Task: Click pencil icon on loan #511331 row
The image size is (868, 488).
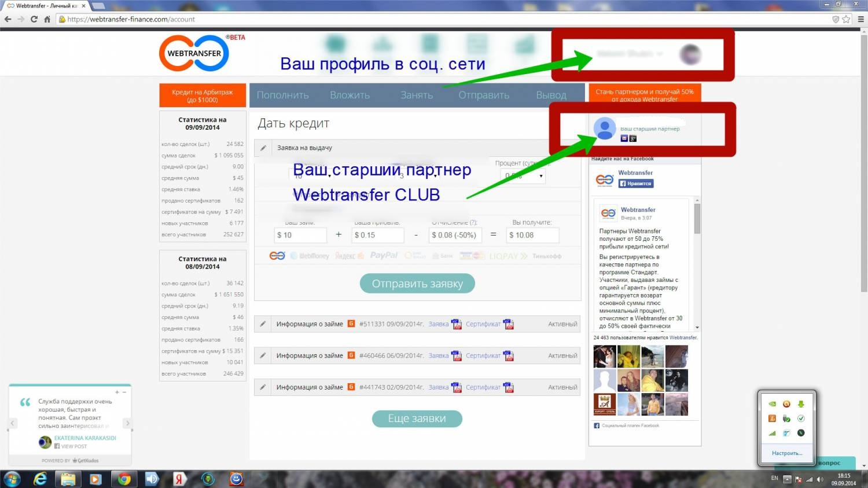Action: click(263, 324)
